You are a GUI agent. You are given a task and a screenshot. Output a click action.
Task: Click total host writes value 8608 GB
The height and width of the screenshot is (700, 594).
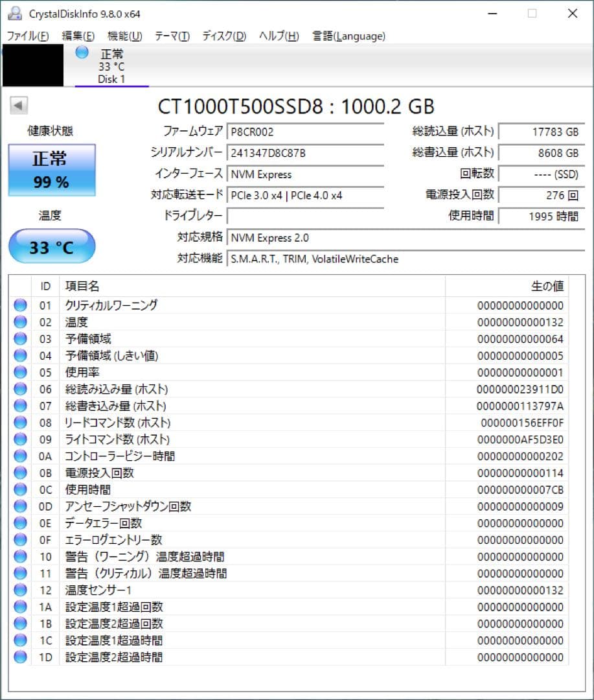pos(542,153)
